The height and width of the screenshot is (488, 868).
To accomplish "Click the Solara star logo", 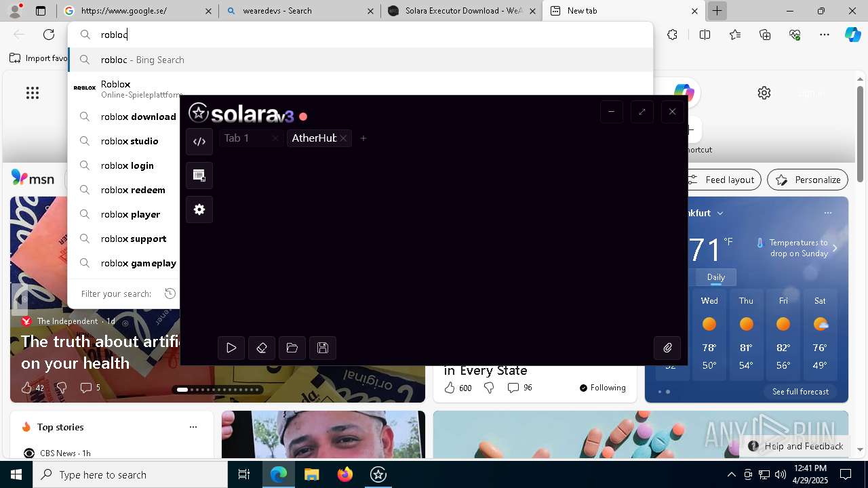I will point(198,113).
